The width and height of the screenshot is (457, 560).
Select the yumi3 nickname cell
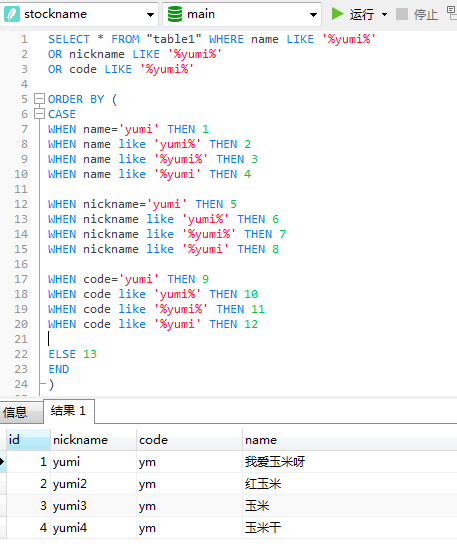tap(93, 506)
